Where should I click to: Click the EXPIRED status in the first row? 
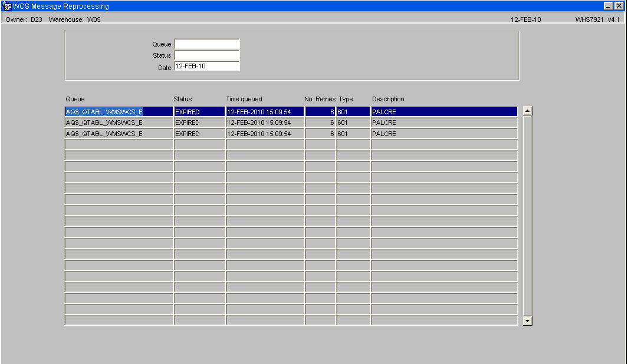[199, 111]
